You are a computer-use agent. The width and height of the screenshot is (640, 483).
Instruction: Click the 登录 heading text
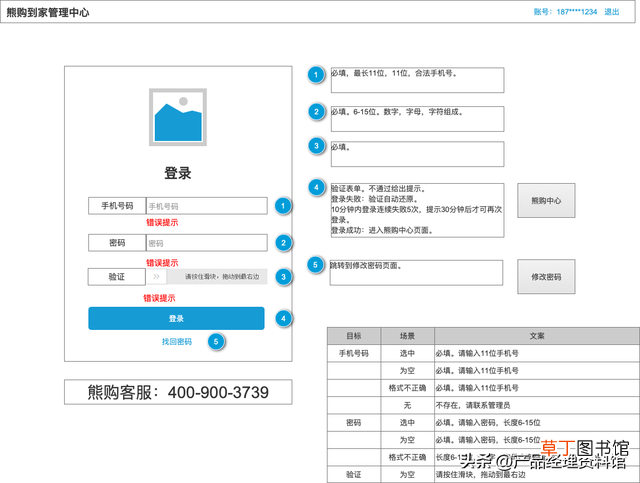tap(178, 173)
